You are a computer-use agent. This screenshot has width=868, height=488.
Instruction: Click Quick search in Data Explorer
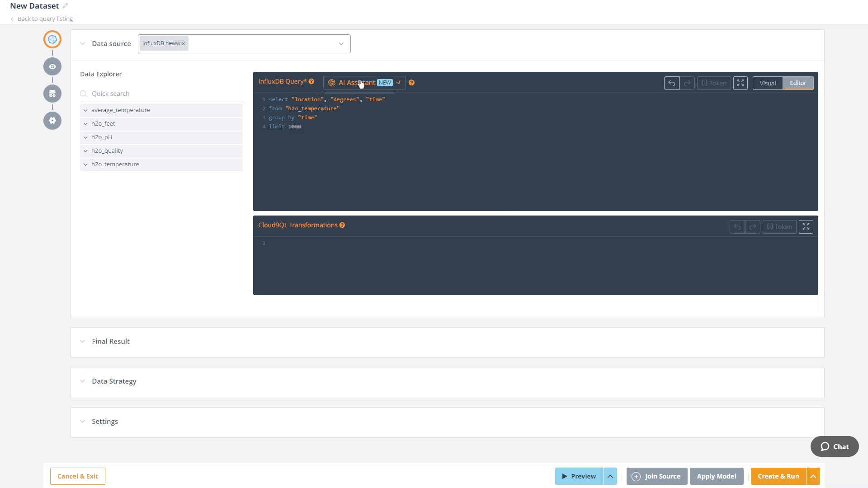tap(161, 94)
